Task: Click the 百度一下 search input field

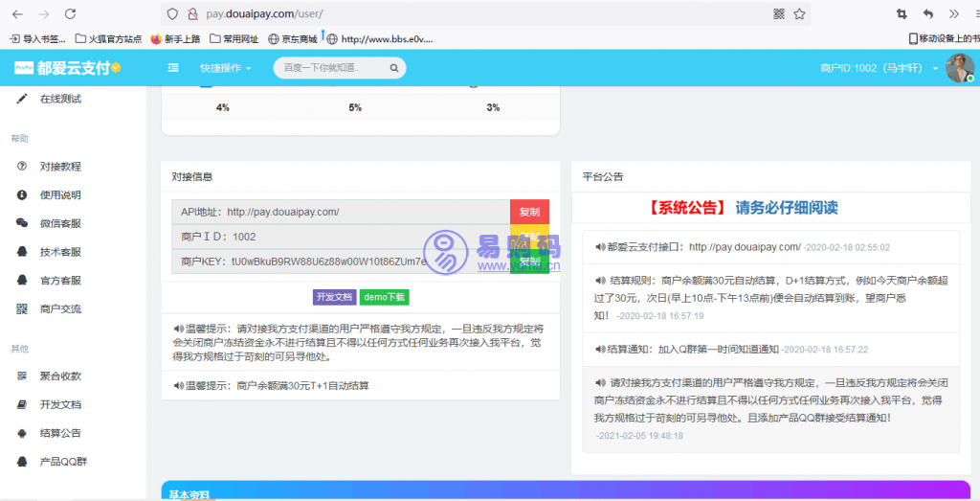Action: (x=327, y=68)
